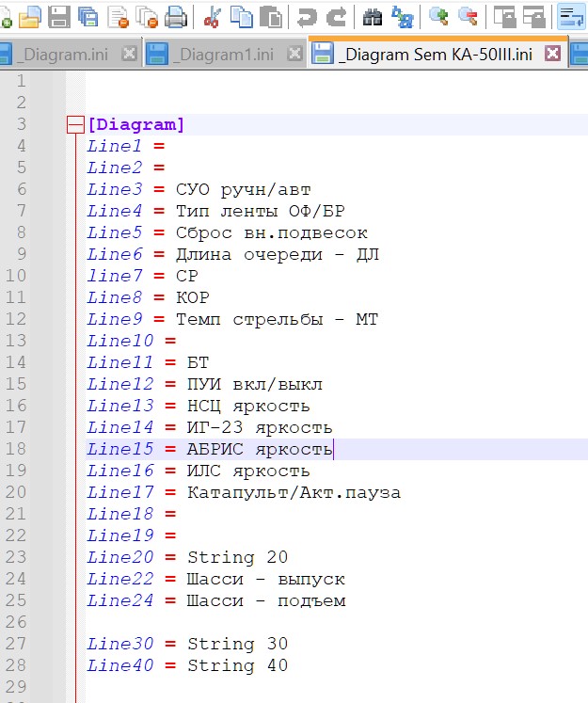The height and width of the screenshot is (703, 588).
Task: Click the text 'Катапульт/Акт.пауза'
Action: coord(294,493)
